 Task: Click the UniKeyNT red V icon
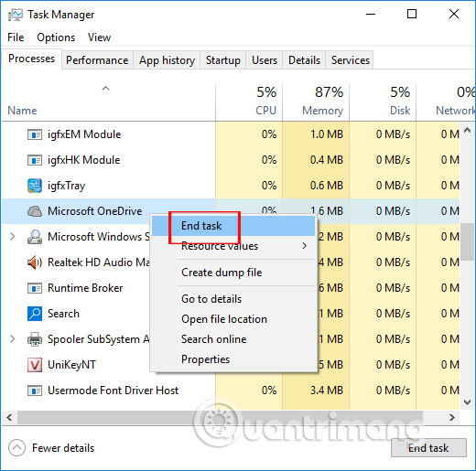(35, 365)
